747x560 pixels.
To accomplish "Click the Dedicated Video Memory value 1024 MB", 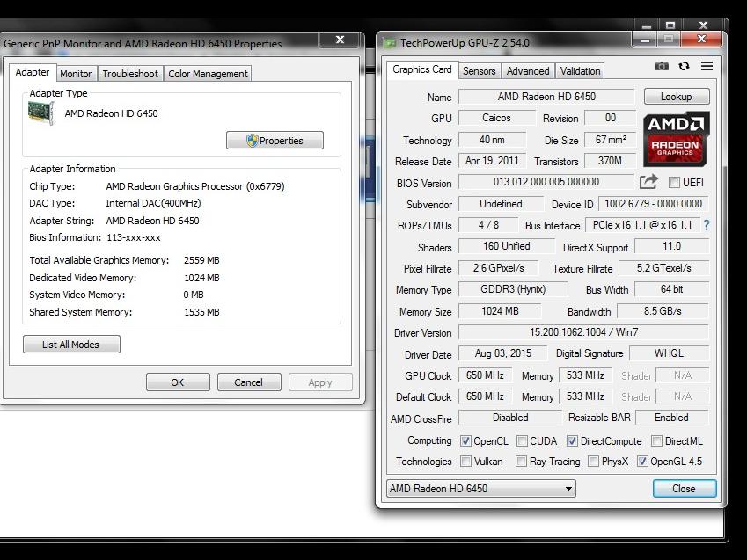I will click(x=201, y=278).
